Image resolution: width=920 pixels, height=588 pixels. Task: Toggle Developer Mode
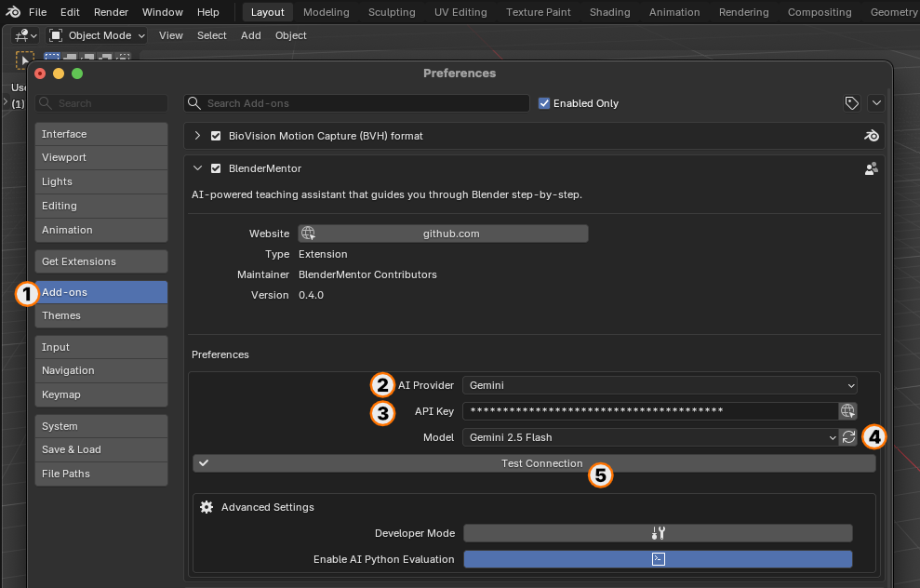click(x=658, y=533)
